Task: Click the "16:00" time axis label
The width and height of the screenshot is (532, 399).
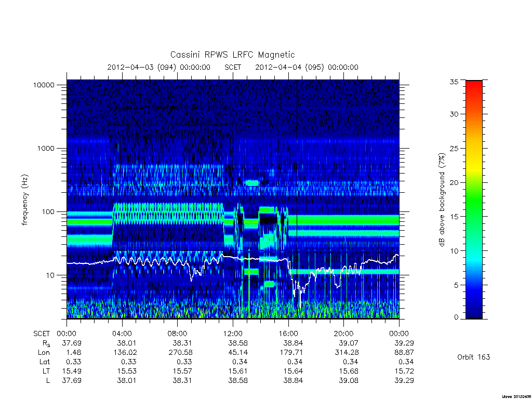Action: point(288,334)
